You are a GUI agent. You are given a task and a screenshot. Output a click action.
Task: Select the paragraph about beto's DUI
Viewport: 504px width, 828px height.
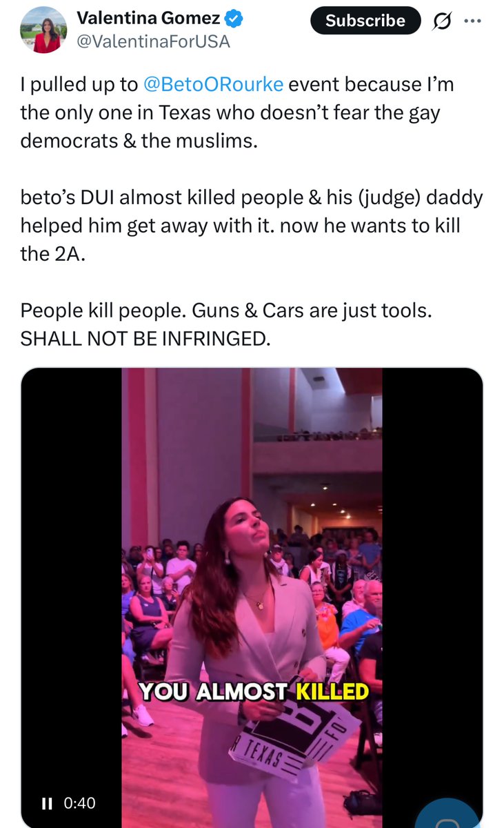[x=251, y=226]
